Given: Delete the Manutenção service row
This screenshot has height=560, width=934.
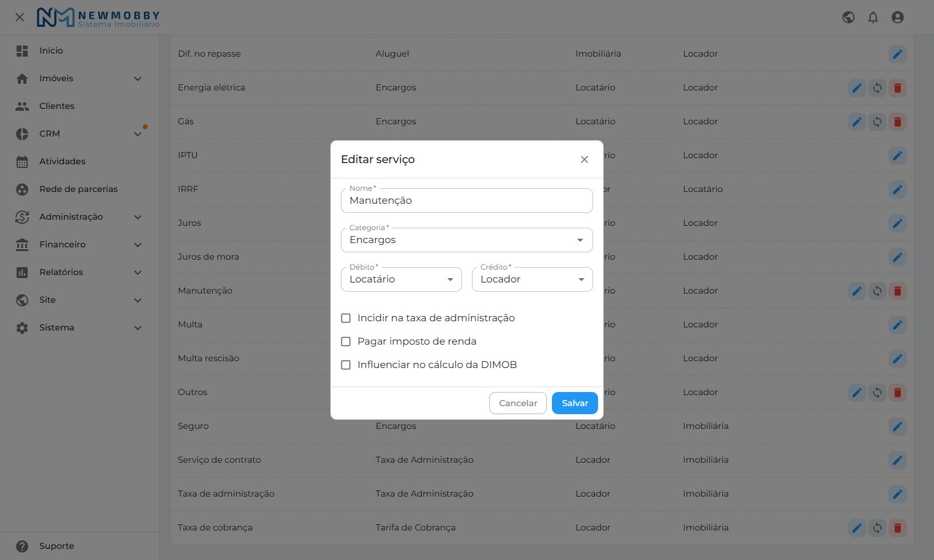Looking at the screenshot, I should coord(898,291).
